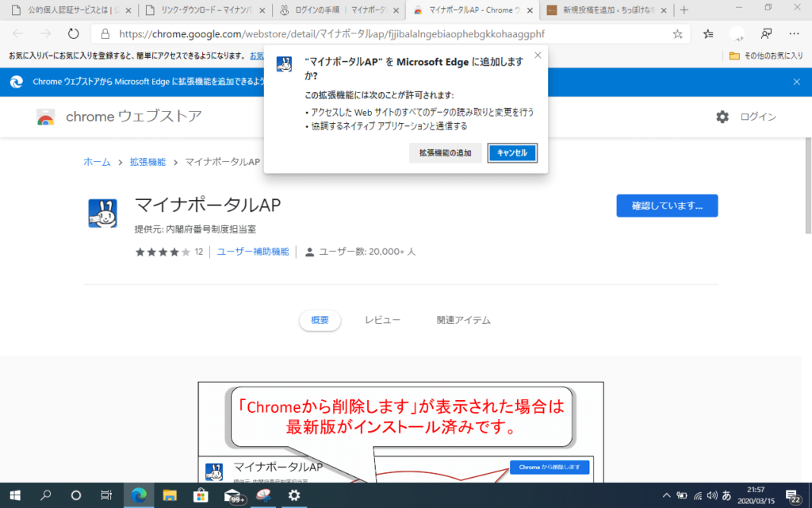Open Edge Settings and more menu
Screen dimensions: 812x508
(x=794, y=33)
